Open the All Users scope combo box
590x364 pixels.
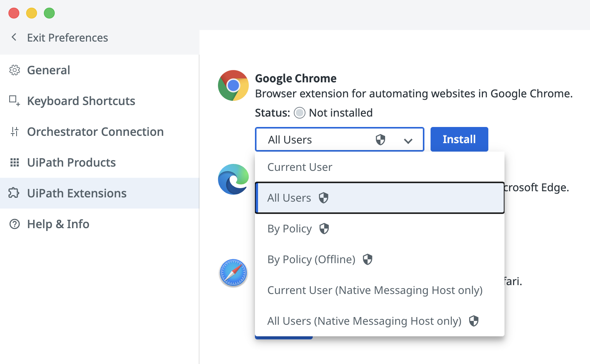pos(339,139)
